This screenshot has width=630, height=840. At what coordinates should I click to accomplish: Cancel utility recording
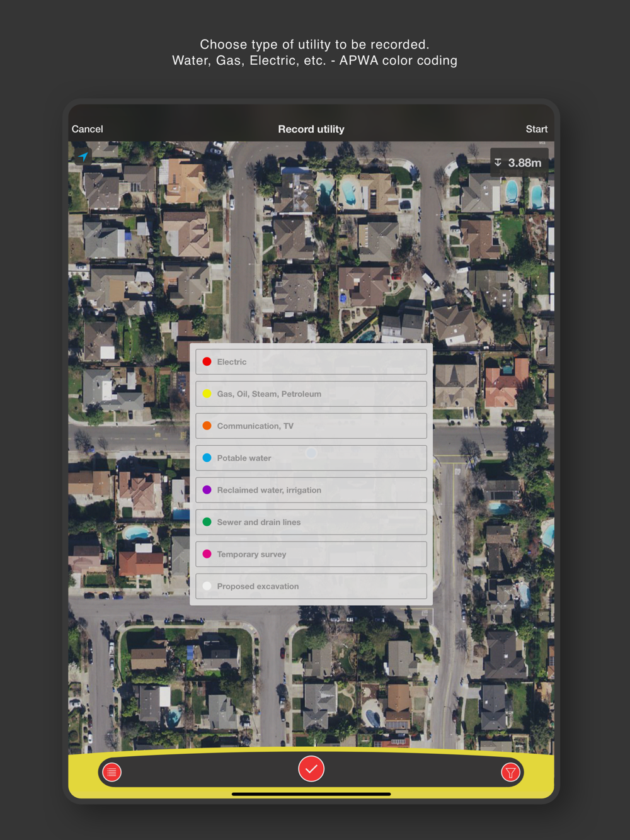pyautogui.click(x=87, y=129)
